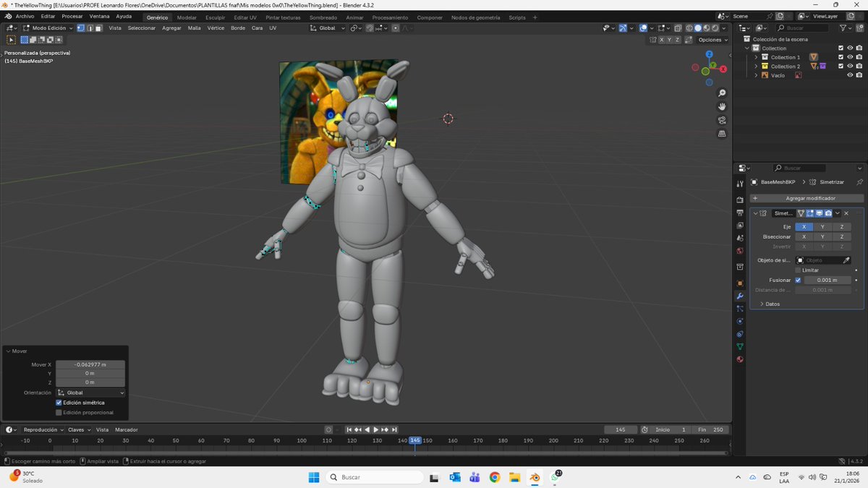The image size is (868, 488).
Task: Click the current frame 145 field
Action: tap(621, 429)
